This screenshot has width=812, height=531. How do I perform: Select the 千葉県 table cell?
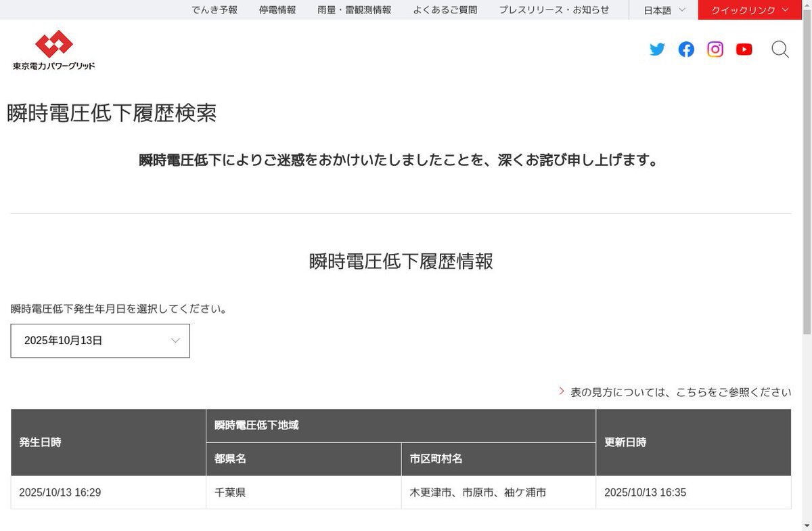(x=230, y=492)
